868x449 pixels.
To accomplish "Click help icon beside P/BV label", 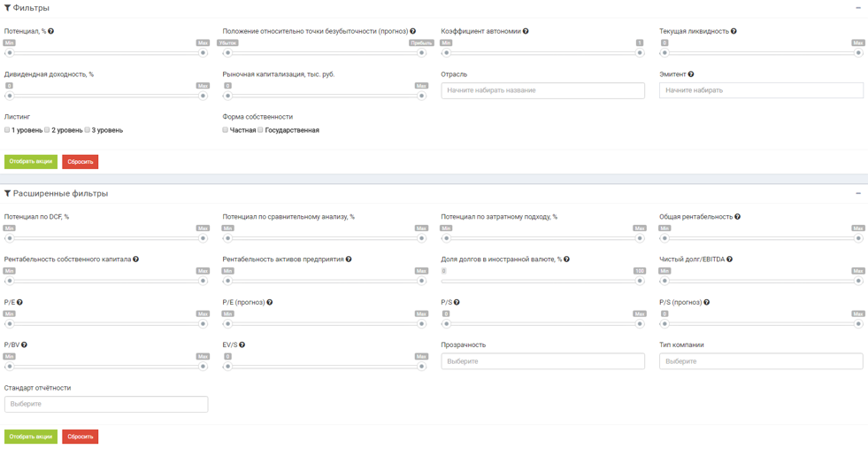I will click(24, 345).
